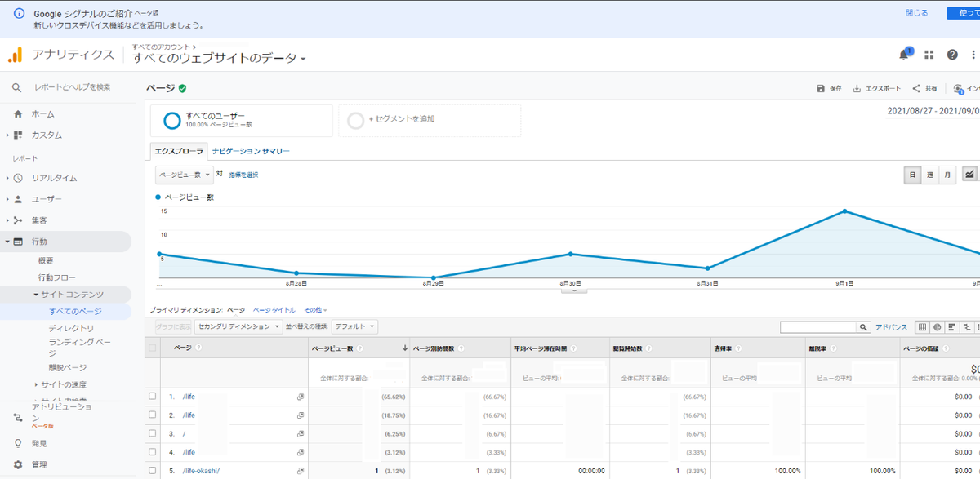Click the green verified shield icon
This screenshot has width=980, height=479.
(x=182, y=88)
